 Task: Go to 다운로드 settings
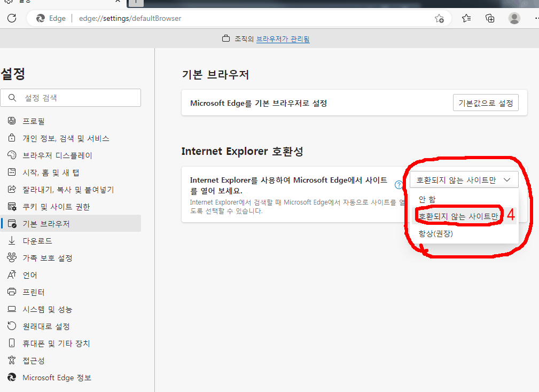[71, 240]
